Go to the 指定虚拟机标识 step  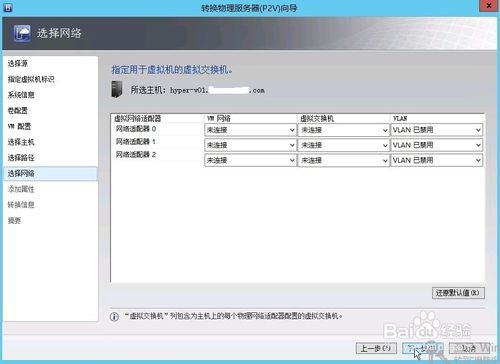[31, 79]
